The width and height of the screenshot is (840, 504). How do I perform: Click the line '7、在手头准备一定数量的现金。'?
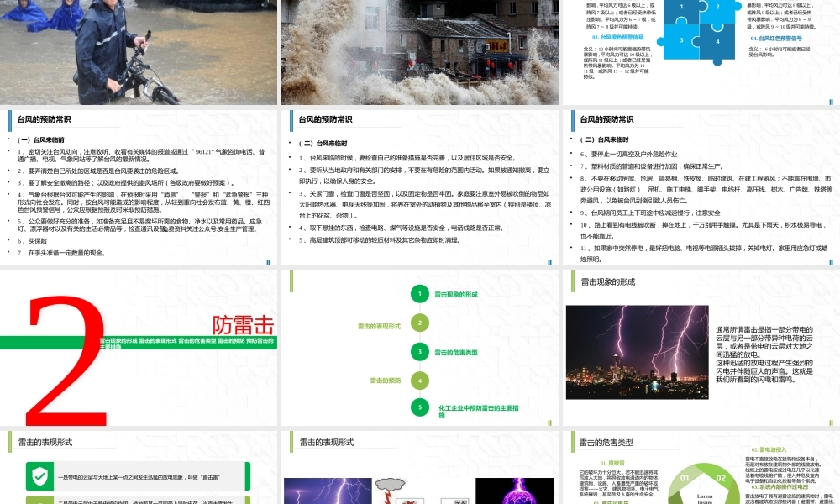tap(61, 253)
